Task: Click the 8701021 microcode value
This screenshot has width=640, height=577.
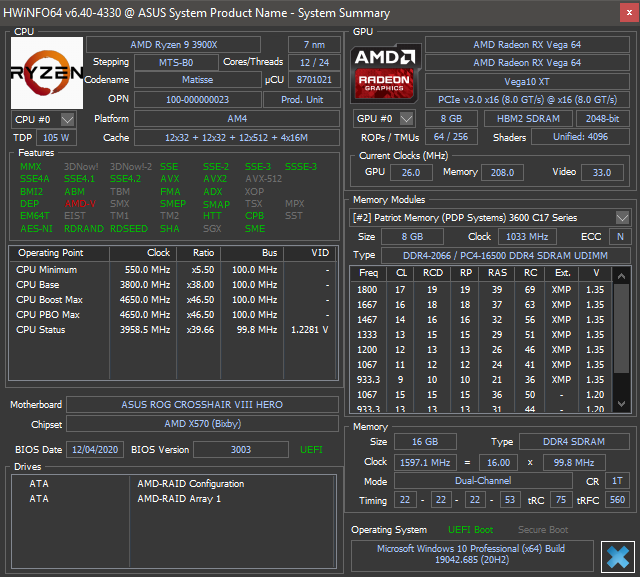Action: (314, 80)
